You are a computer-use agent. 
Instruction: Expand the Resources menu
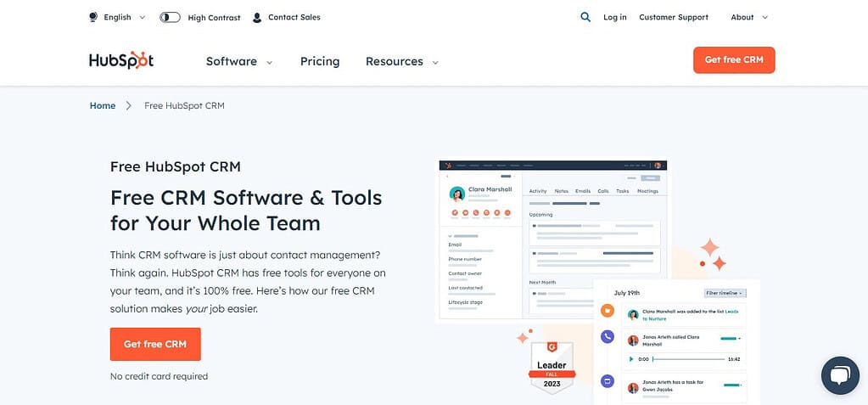click(x=402, y=61)
